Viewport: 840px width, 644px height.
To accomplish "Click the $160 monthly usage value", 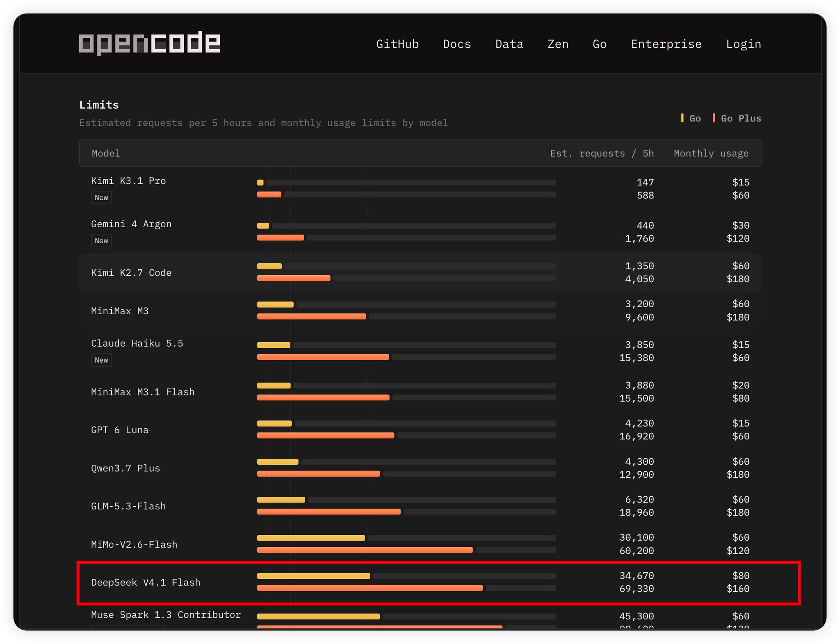I will click(738, 589).
